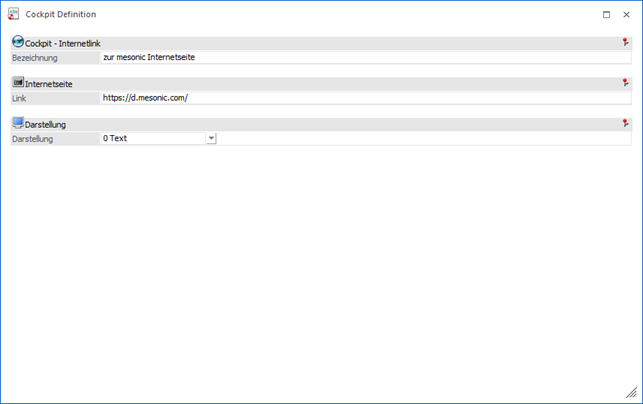Screen dimensions: 643x404
Task: Maximize the Cockpit Definition window
Action: [x=606, y=15]
